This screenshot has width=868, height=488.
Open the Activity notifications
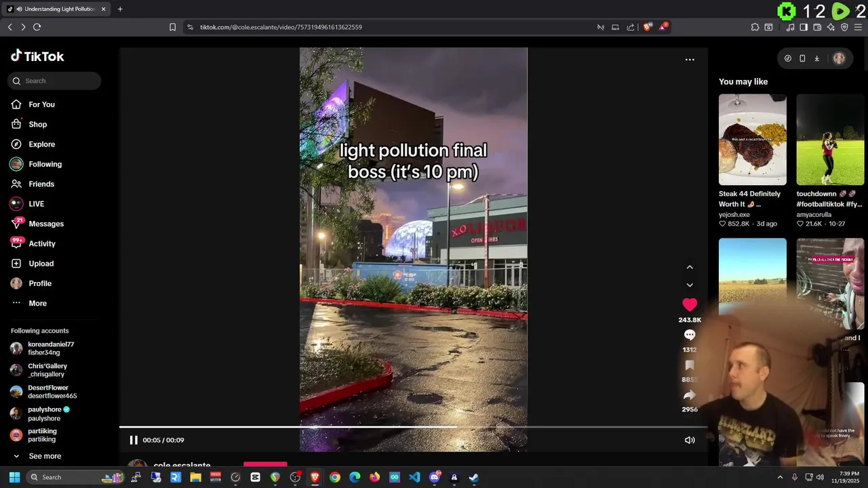(x=42, y=243)
